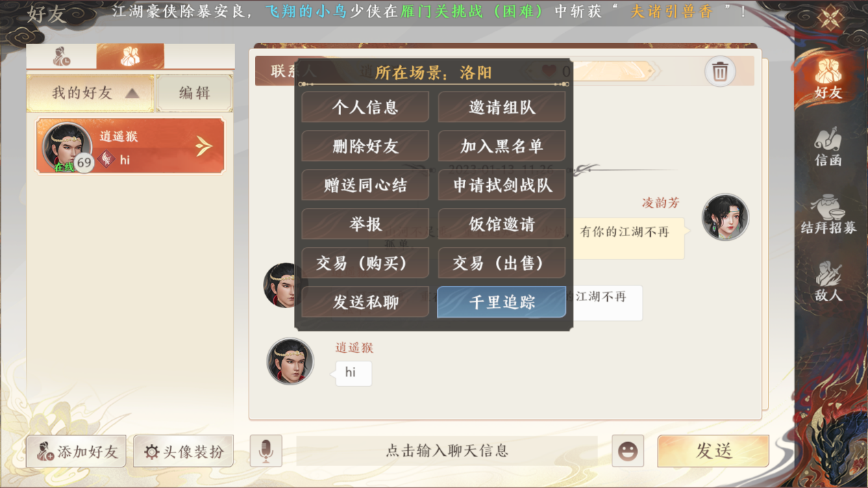The image size is (868, 488).
Task: Open the 敌人 enemies sidebar icon
Action: click(828, 282)
